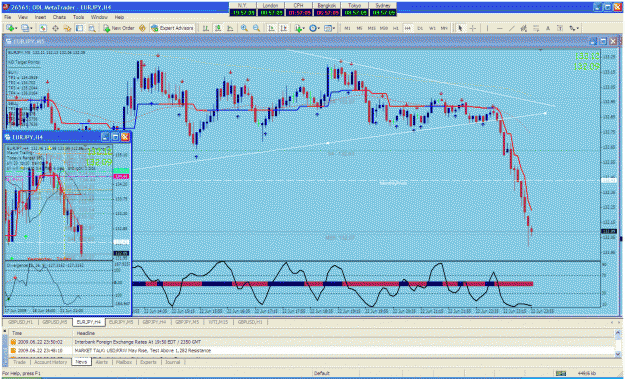This screenshot has width=625, height=379.
Task: Switch chart to Candlesticks mode
Action: (218, 28)
